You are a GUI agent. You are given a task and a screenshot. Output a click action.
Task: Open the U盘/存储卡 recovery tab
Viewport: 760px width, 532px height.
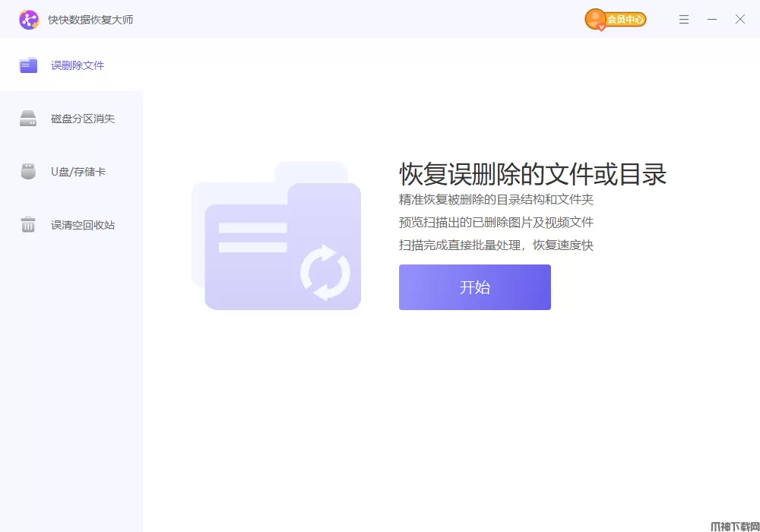(x=78, y=172)
